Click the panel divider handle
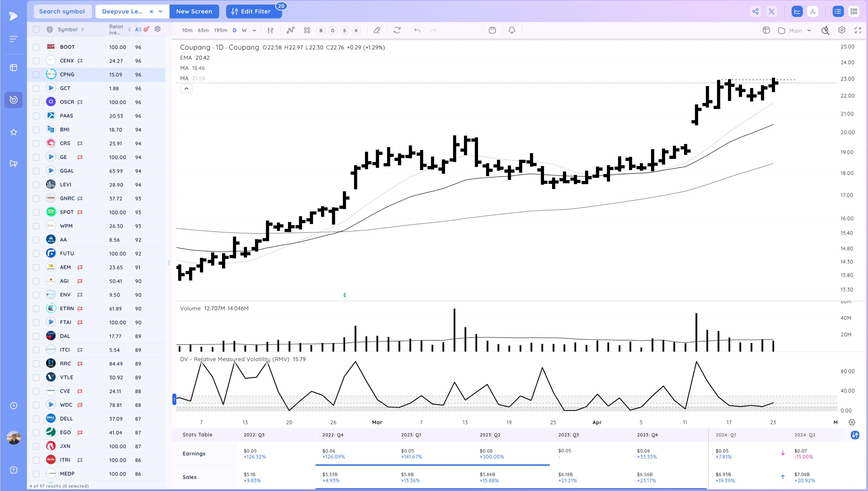Screen dimensions: 868x491 click(169, 262)
